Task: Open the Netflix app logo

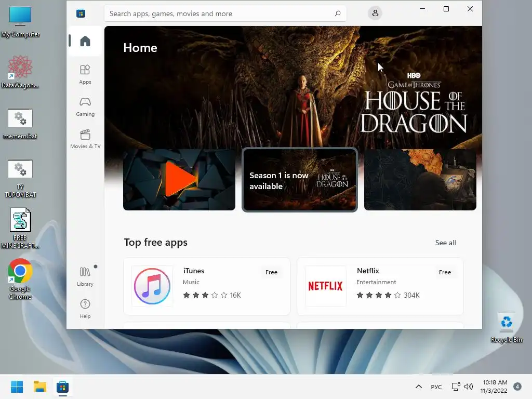Action: tap(325, 286)
